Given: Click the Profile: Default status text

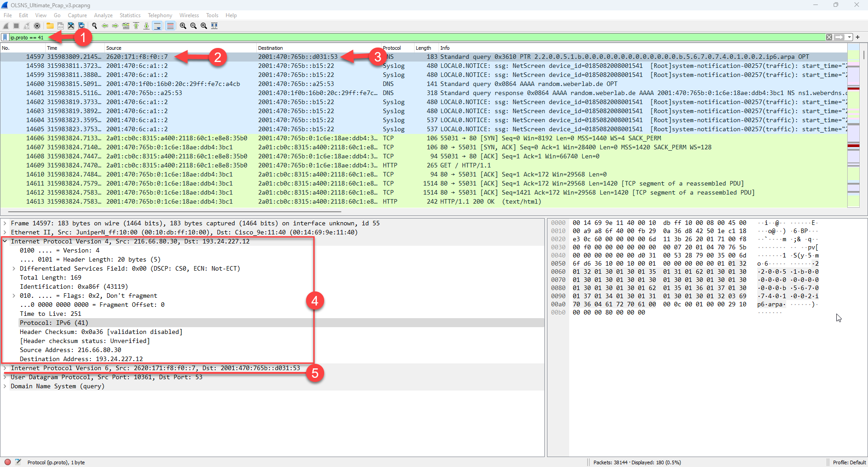Looking at the screenshot, I should [849, 462].
